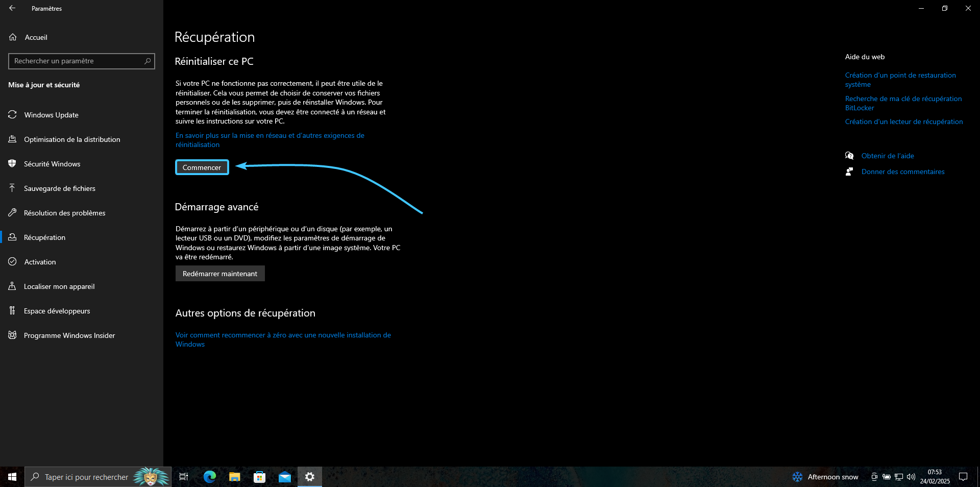The image size is (980, 487).
Task: Click the Donner des commentaires person icon
Action: [849, 172]
